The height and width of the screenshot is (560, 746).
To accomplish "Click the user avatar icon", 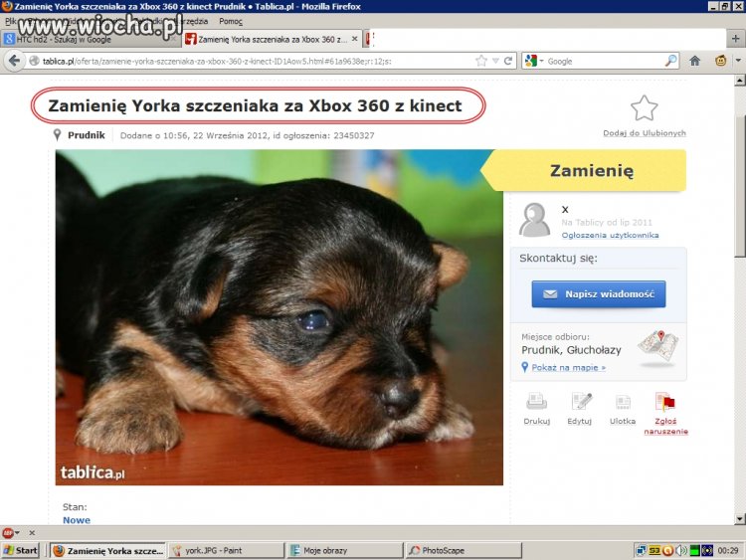I will (535, 220).
